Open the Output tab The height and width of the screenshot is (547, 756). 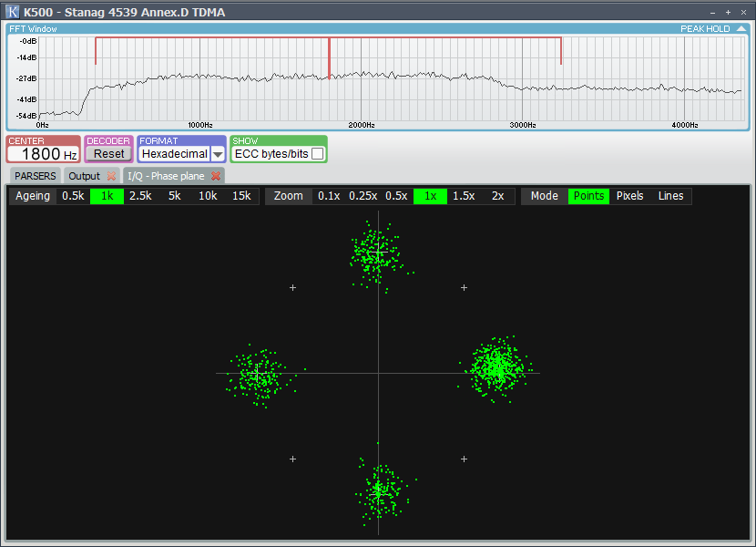(x=84, y=176)
